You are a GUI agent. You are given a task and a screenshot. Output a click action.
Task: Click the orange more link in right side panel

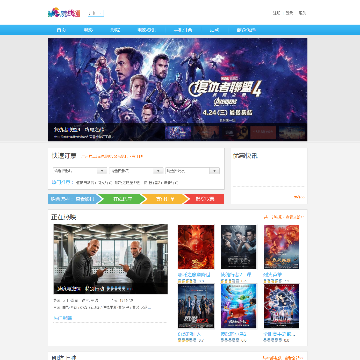point(299,197)
